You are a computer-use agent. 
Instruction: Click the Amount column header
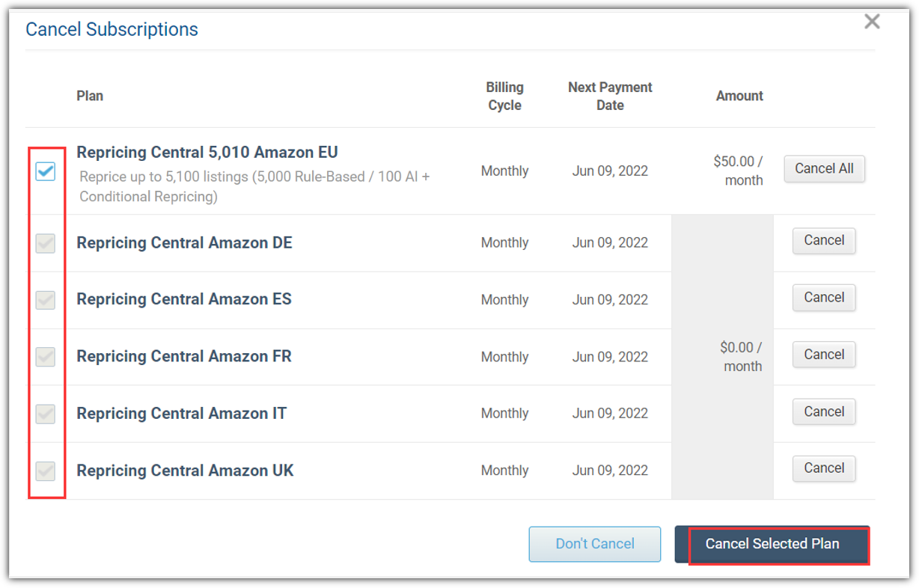coord(739,96)
